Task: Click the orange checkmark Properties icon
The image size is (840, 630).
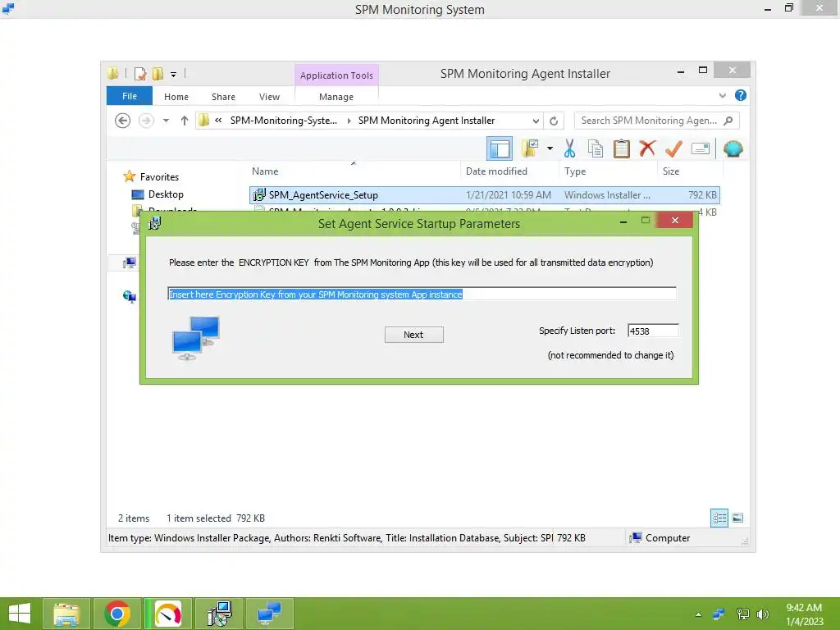Action: [x=673, y=148]
